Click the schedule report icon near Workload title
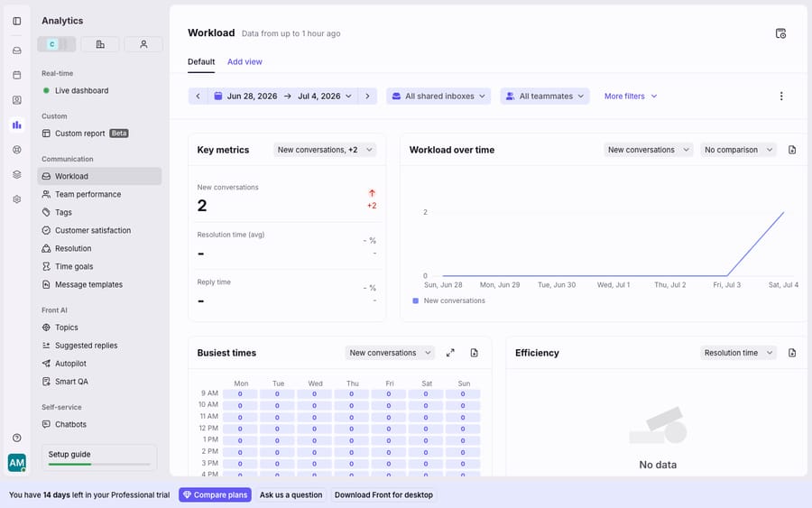Viewport: 812px width, 508px height. click(780, 33)
